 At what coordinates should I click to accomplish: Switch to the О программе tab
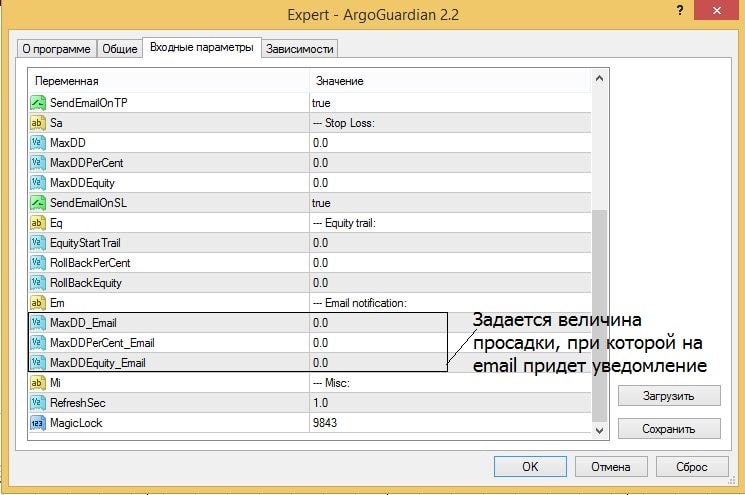(57, 49)
